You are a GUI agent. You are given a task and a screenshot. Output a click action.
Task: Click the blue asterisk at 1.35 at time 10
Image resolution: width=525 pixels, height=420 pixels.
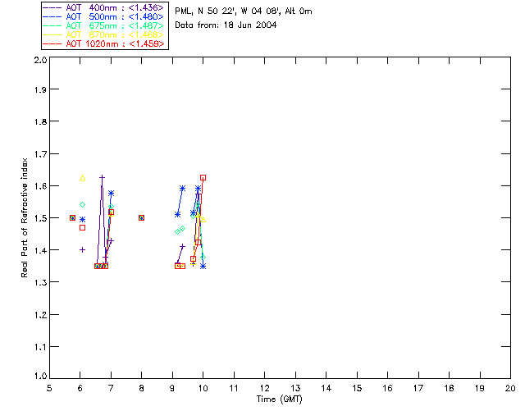203,267
